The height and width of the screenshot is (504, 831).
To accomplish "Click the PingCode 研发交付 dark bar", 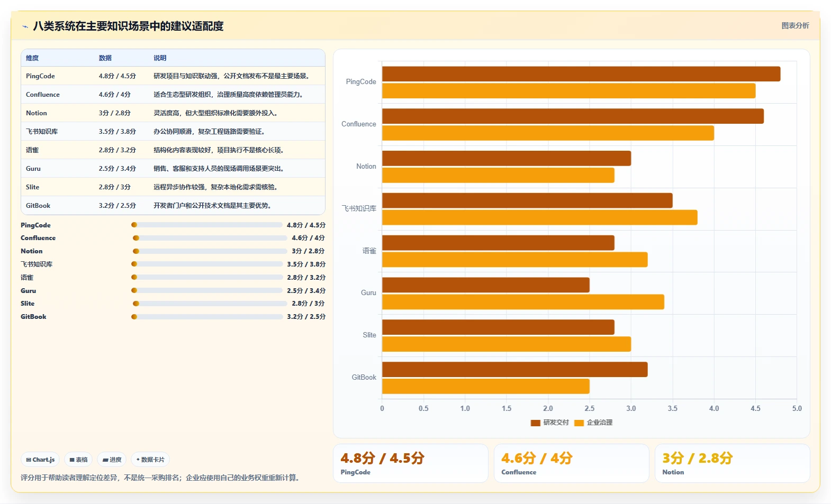I will (x=581, y=74).
